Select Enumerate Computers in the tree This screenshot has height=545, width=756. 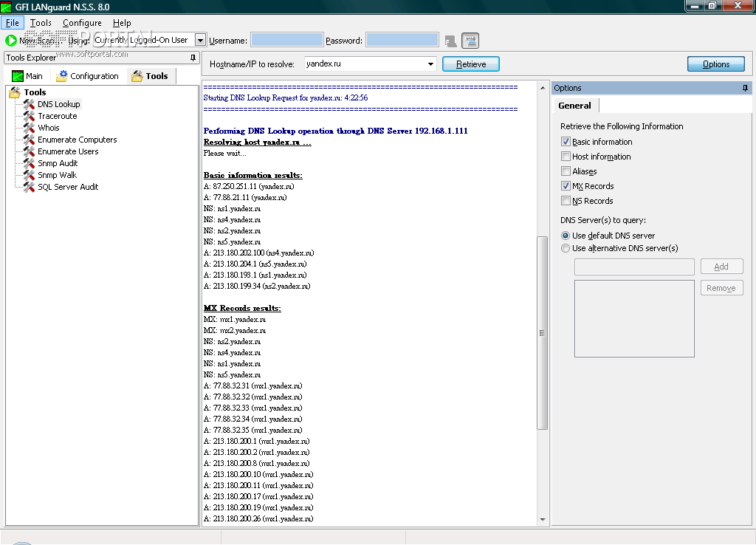pos(77,140)
